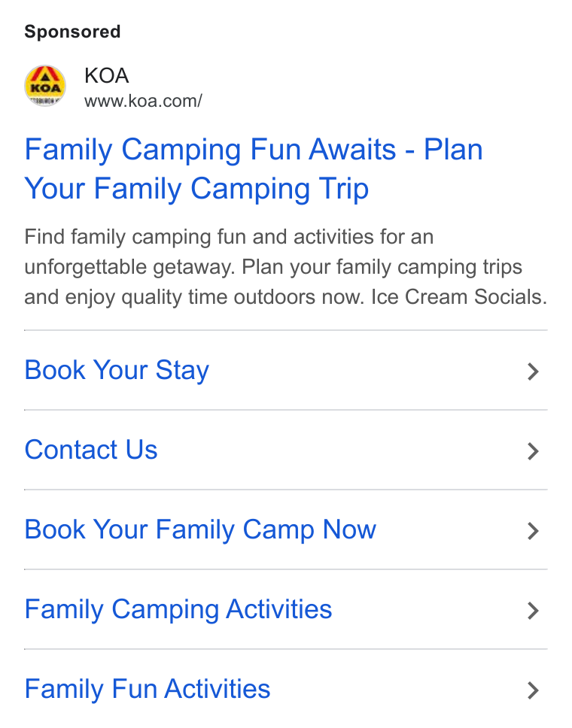
Task: Click the chevron beside Family Fun Activities
Action: [x=533, y=690]
